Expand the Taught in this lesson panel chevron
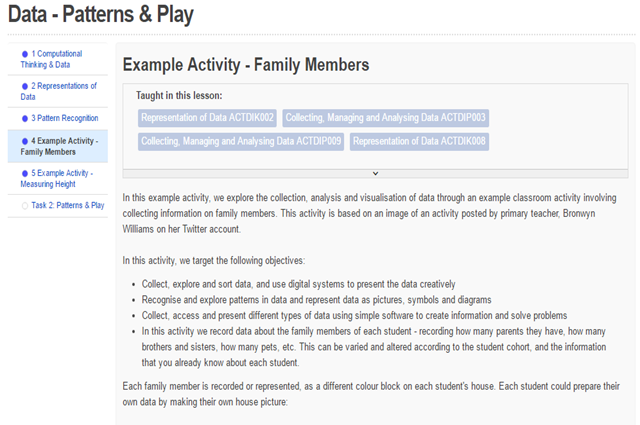640x425 pixels. coord(375,172)
